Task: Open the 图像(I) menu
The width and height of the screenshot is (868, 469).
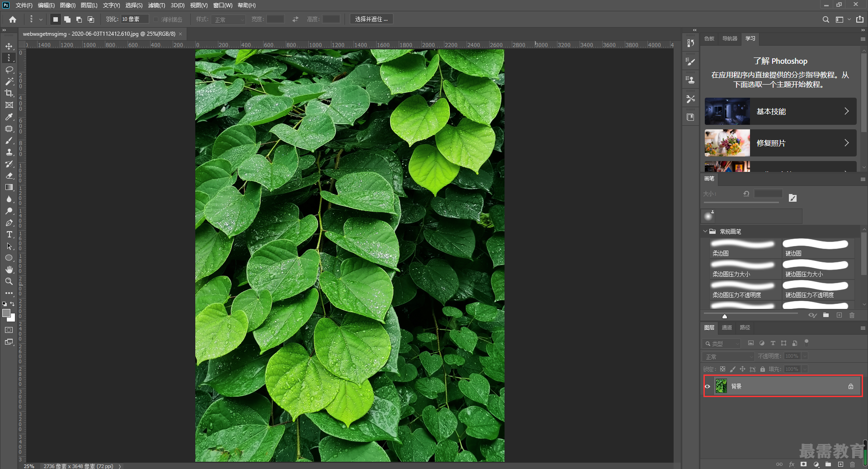Action: tap(68, 5)
